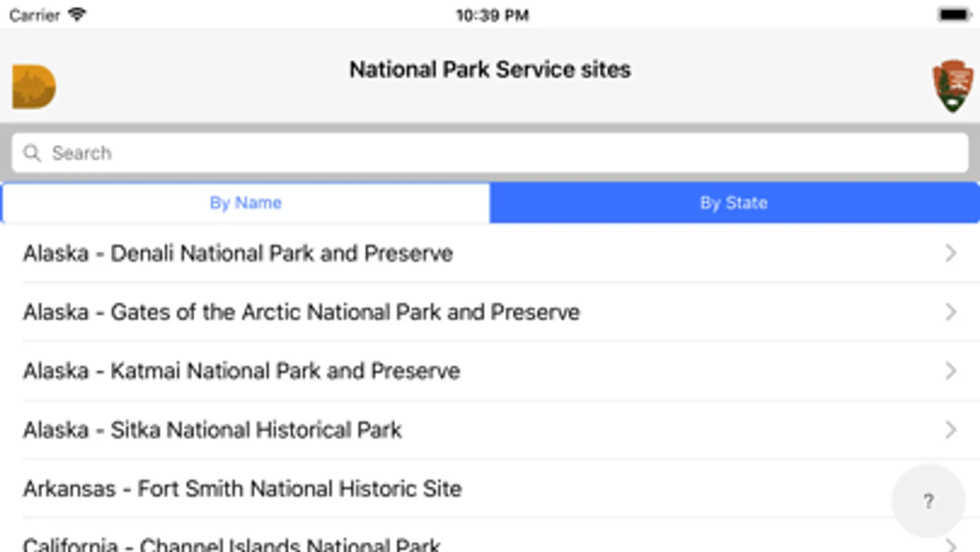
Task: Switch to the By State tab
Action: coord(734,203)
